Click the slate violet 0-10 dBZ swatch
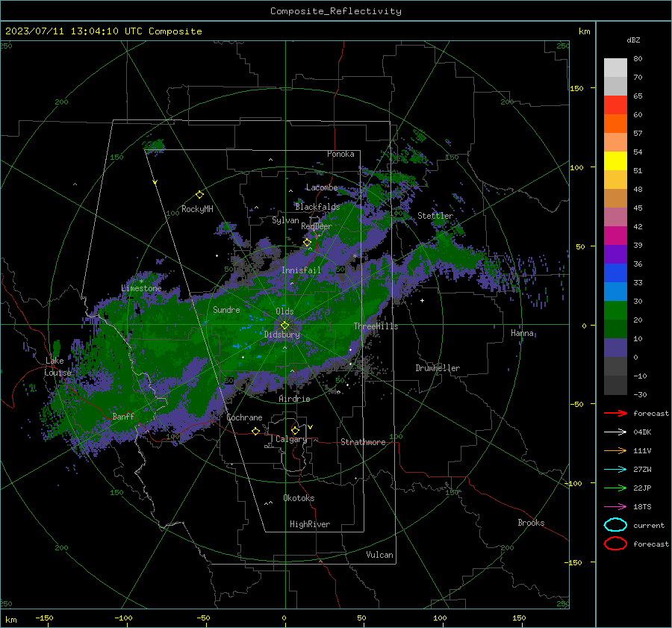The image size is (672, 628). point(615,348)
